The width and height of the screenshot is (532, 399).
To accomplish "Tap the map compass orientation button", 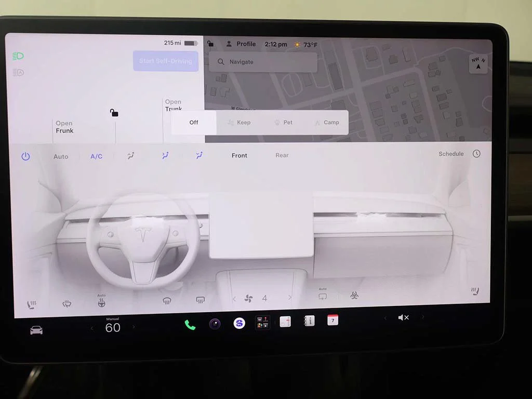I will 478,63.
